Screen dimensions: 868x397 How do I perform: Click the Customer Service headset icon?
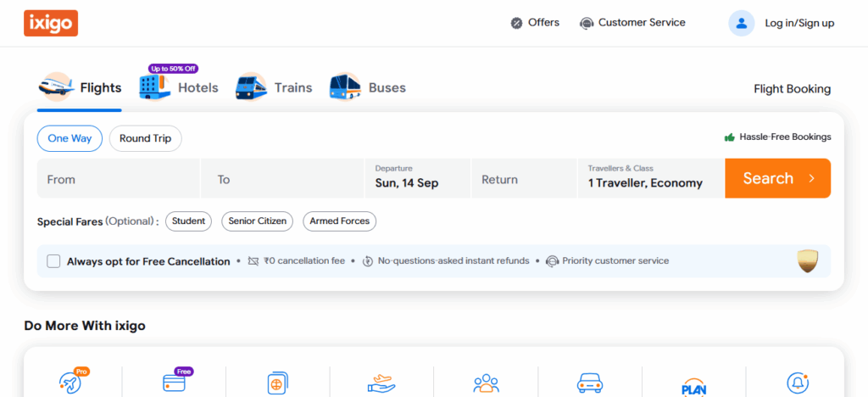[587, 23]
